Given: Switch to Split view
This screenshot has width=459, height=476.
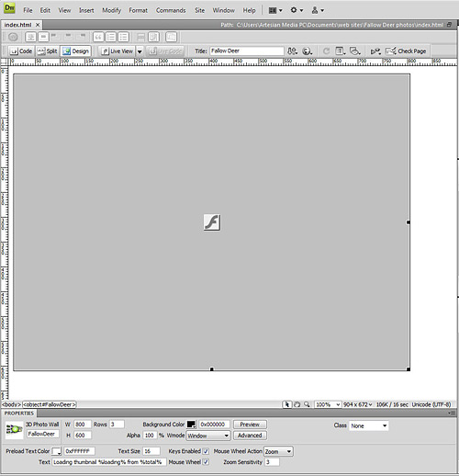Looking at the screenshot, I should pyautogui.click(x=48, y=51).
